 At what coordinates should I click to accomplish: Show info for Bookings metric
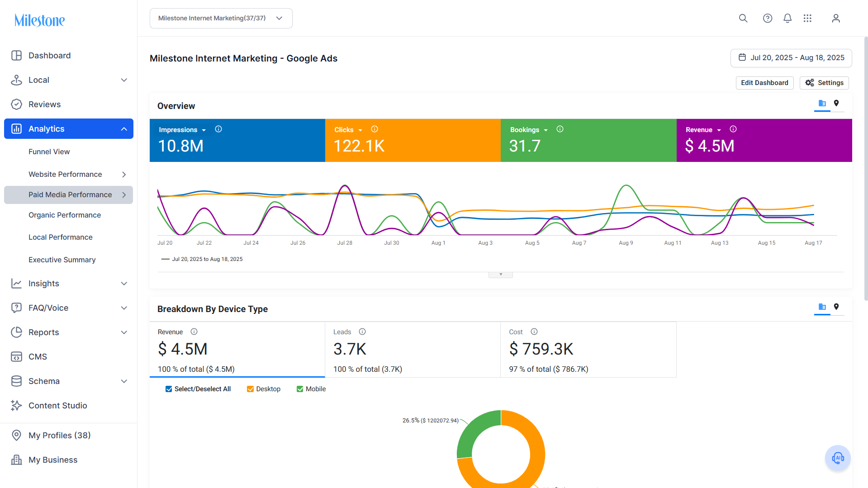pos(560,129)
